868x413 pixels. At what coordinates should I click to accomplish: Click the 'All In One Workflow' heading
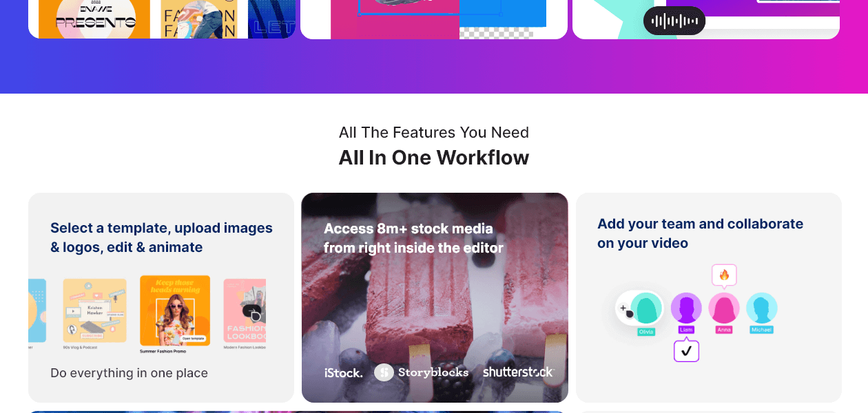(434, 158)
